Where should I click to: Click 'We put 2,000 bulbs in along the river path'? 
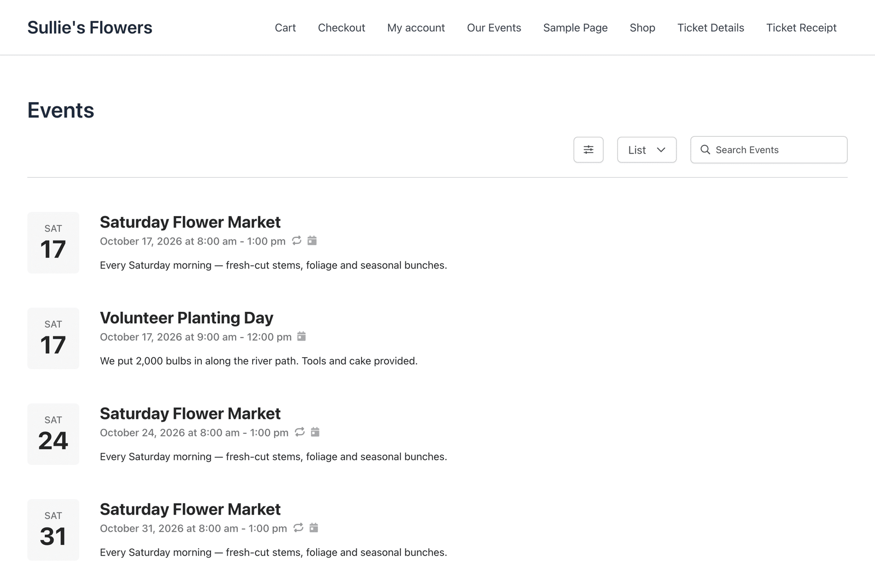[x=200, y=361]
